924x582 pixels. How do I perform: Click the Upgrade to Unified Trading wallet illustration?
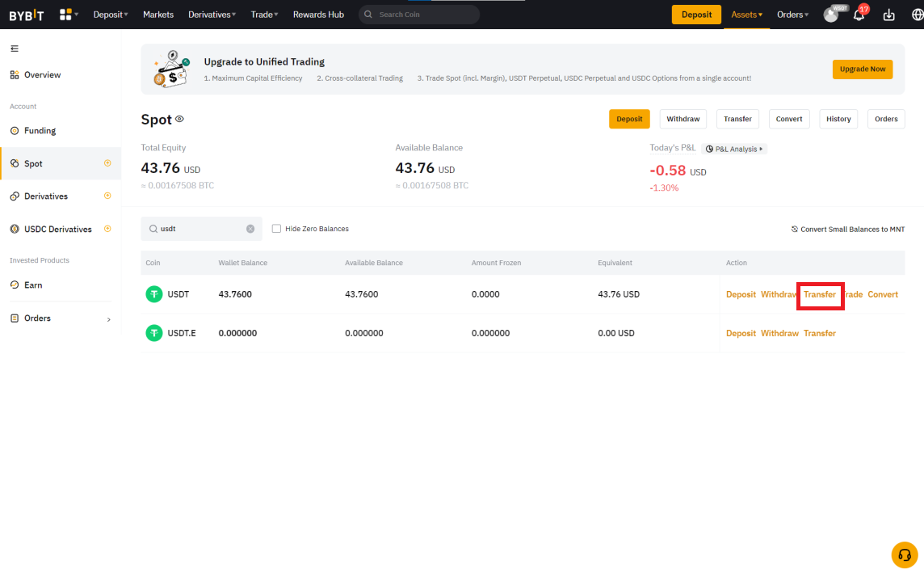[171, 69]
